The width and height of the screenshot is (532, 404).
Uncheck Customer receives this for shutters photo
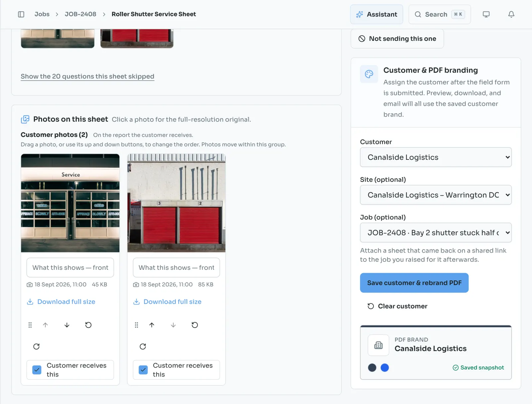pos(143,370)
